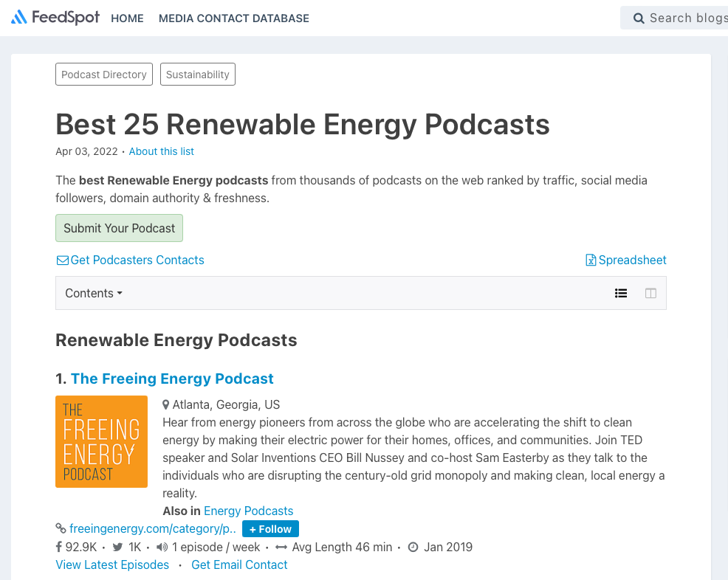Click the Facebook icon showing 92.9K
This screenshot has height=580, width=728.
click(x=59, y=547)
